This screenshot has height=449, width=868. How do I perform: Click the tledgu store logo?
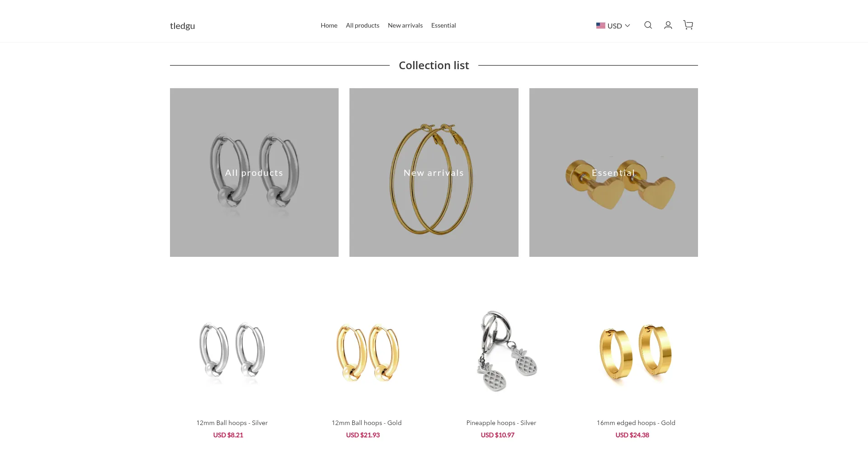click(x=183, y=26)
